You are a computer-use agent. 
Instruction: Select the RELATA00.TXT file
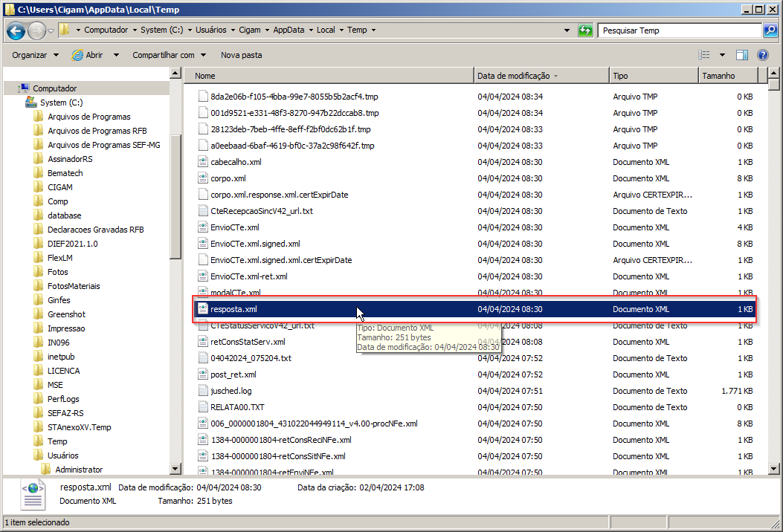tap(237, 407)
